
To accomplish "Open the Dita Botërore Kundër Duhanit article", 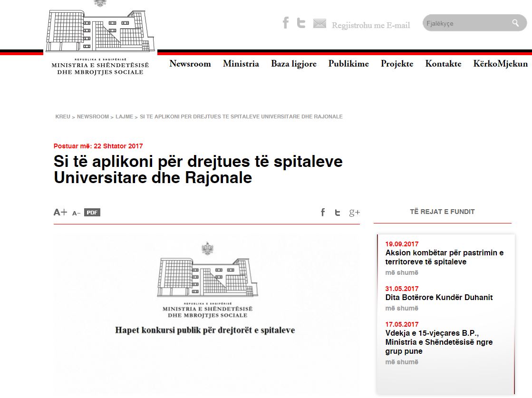I will [439, 298].
